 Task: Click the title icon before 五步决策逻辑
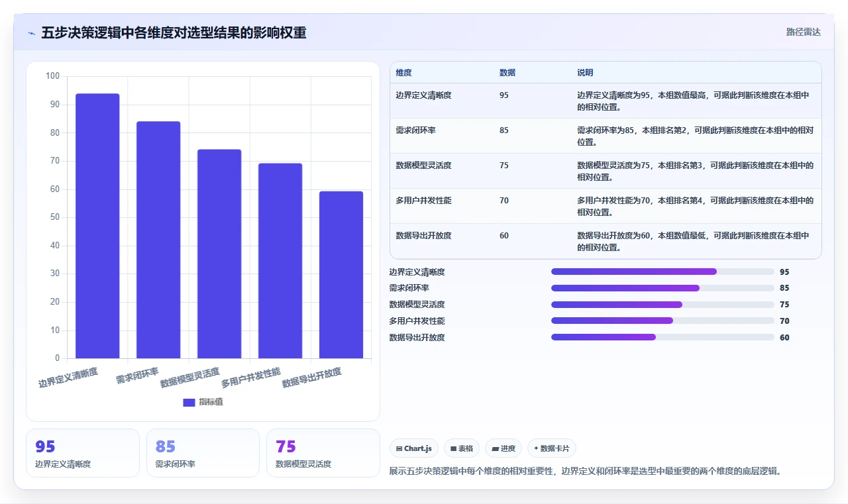coord(31,33)
